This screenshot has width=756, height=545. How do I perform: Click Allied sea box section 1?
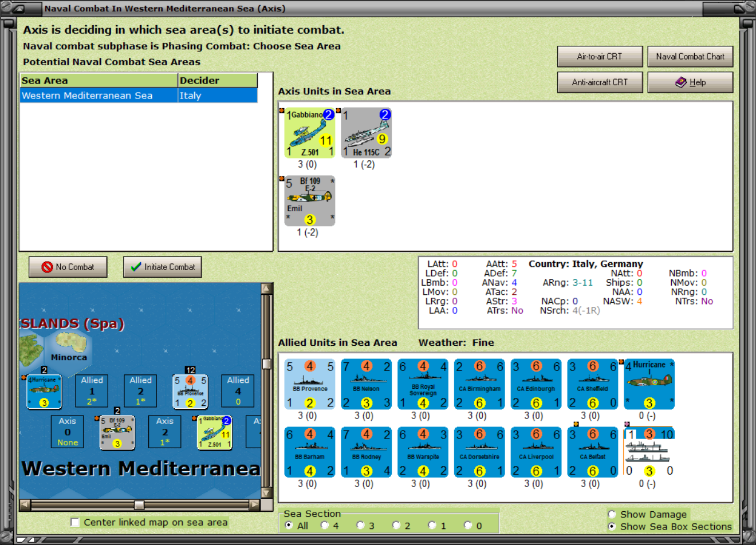tap(92, 391)
